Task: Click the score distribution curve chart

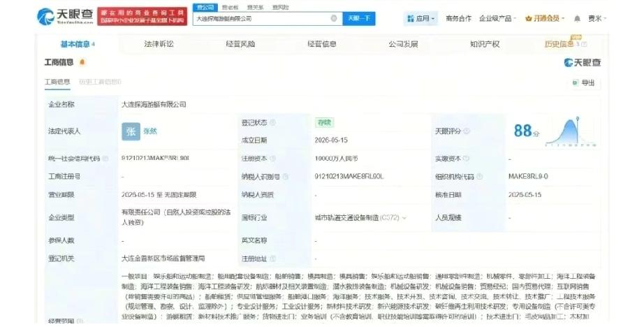Action: coord(570,132)
